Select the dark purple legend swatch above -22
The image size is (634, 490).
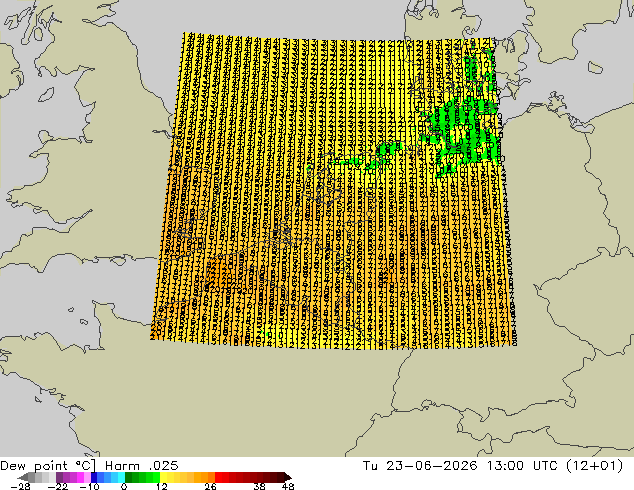[x=59, y=477]
